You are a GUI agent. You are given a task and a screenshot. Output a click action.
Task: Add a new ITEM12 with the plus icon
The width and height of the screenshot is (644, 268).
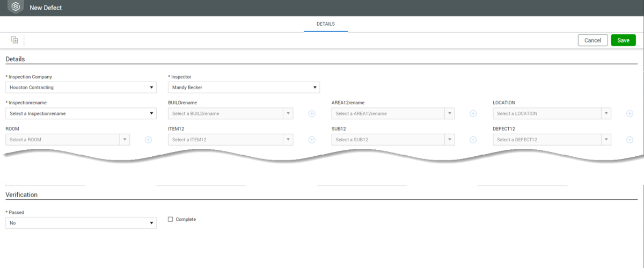coord(312,140)
